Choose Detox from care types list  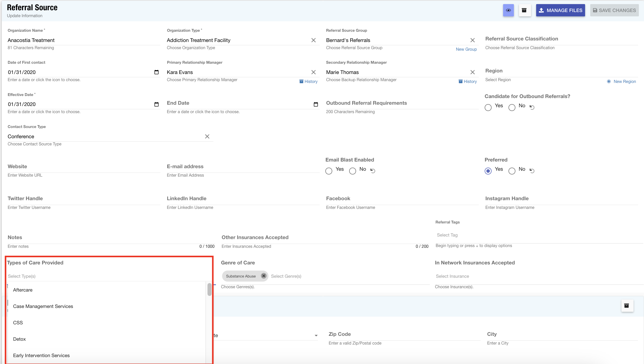[19, 339]
